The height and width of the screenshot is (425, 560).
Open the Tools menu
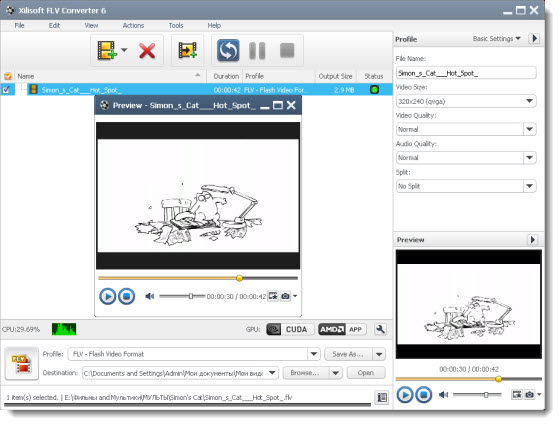tap(176, 25)
